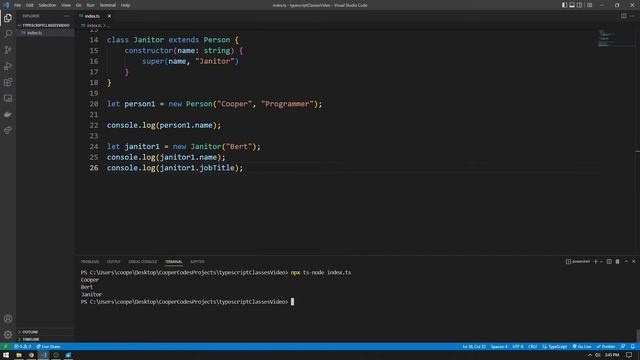The width and height of the screenshot is (640, 360).
Task: Open the Manage gear icon
Action: pyautogui.click(x=8, y=335)
